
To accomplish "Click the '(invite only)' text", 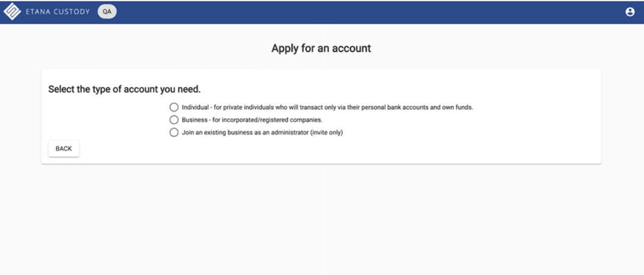I will pyautogui.click(x=326, y=133).
